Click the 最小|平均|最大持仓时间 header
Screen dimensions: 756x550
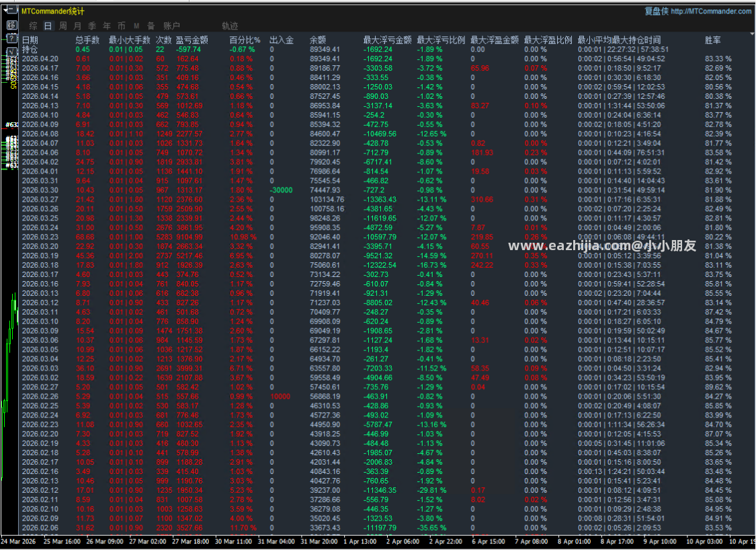coord(619,40)
